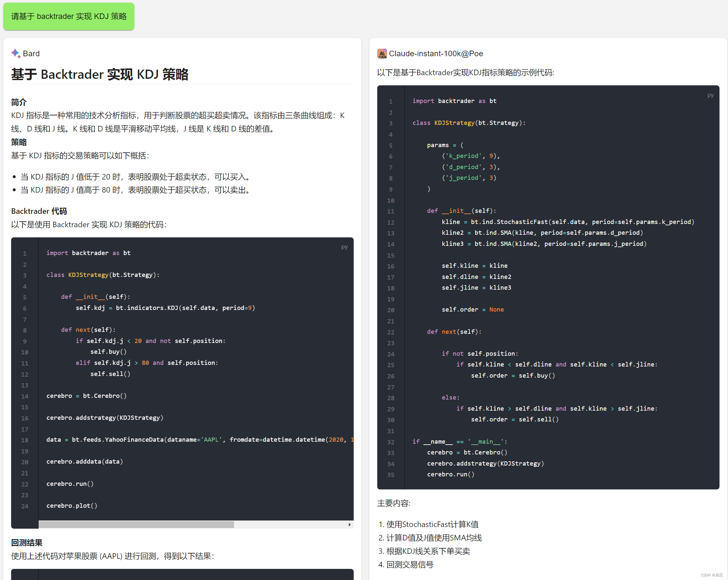728x580 pixels.
Task: Click 'self.buy()' line in Bard code
Action: tap(109, 352)
